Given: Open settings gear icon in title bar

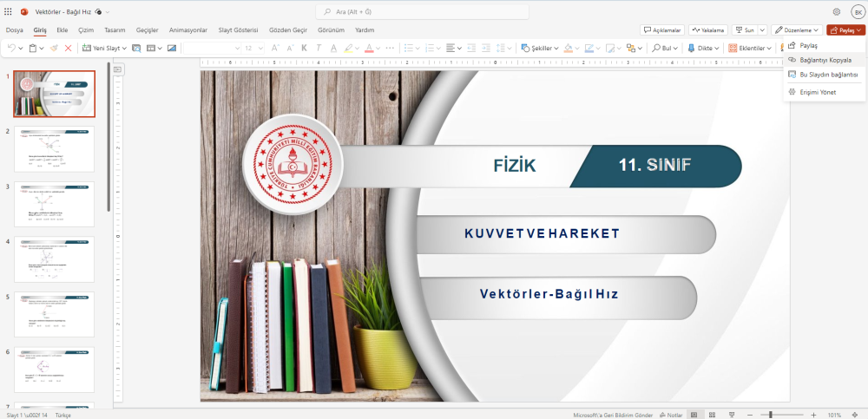Looking at the screenshot, I should pyautogui.click(x=837, y=11).
